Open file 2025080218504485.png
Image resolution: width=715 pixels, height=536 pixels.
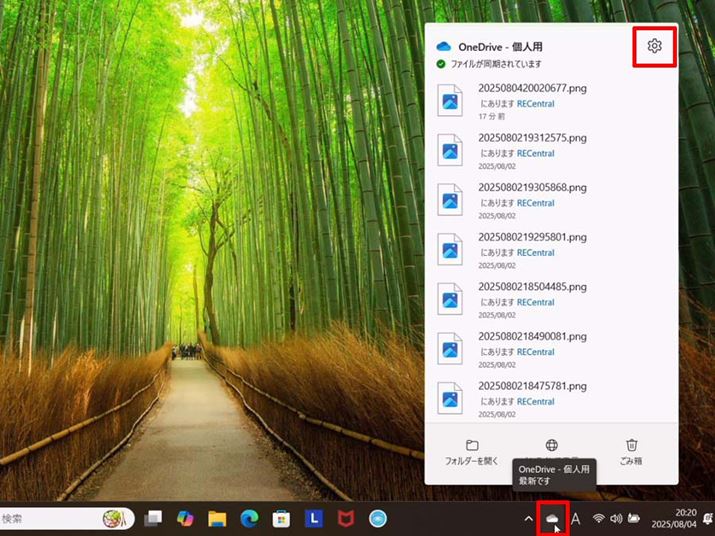click(x=532, y=286)
